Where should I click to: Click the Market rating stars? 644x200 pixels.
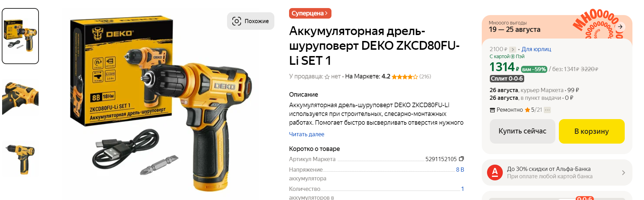(405, 77)
